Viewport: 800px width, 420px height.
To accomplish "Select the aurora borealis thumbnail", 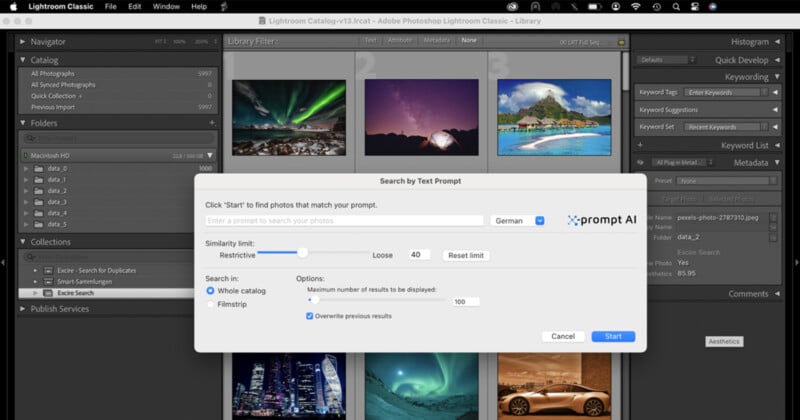I will [x=289, y=117].
